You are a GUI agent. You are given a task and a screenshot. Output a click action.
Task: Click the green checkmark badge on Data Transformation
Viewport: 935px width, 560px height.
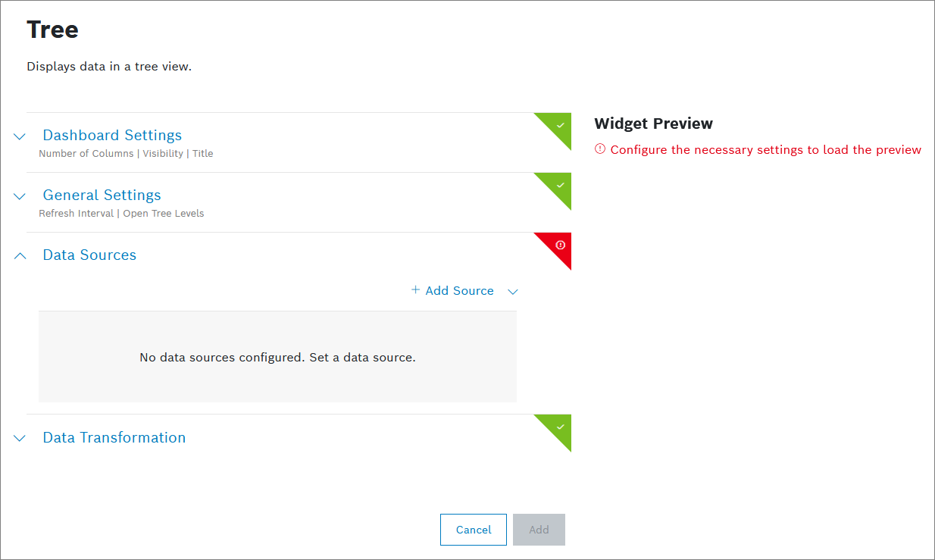pos(560,427)
